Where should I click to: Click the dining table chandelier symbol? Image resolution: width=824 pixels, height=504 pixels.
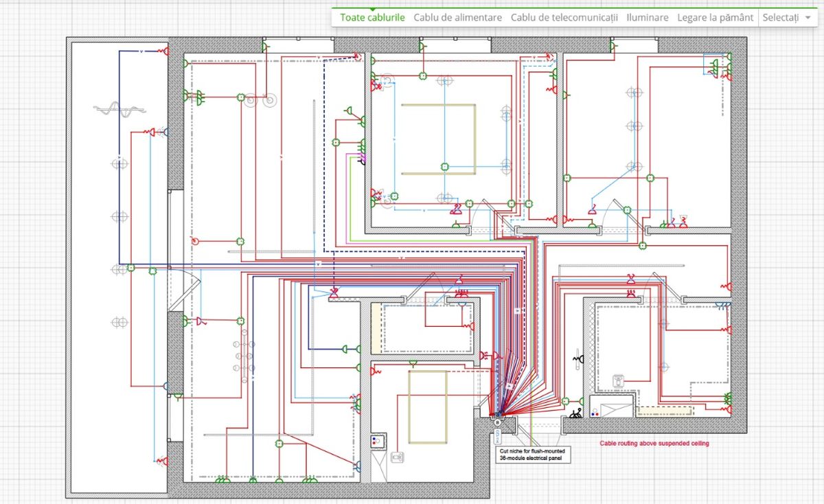[x=244, y=356]
